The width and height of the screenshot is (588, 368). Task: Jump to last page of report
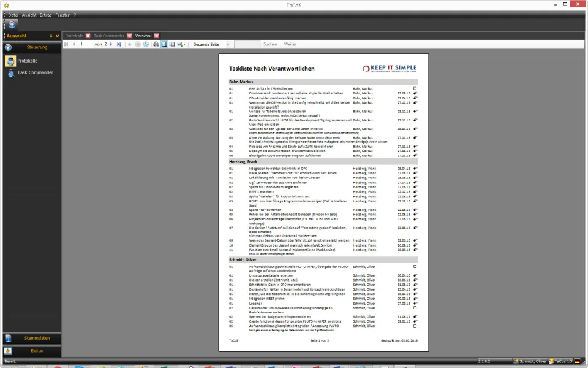pyautogui.click(x=119, y=44)
